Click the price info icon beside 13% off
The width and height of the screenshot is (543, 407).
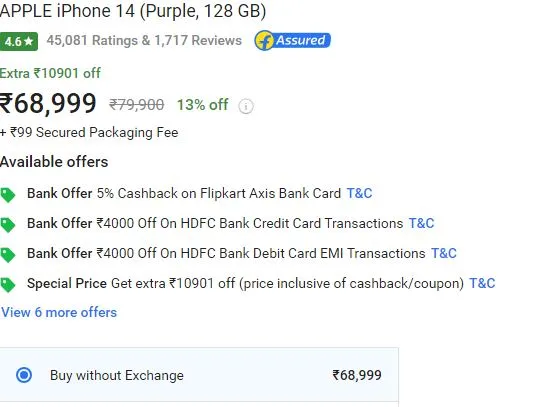pyautogui.click(x=246, y=106)
